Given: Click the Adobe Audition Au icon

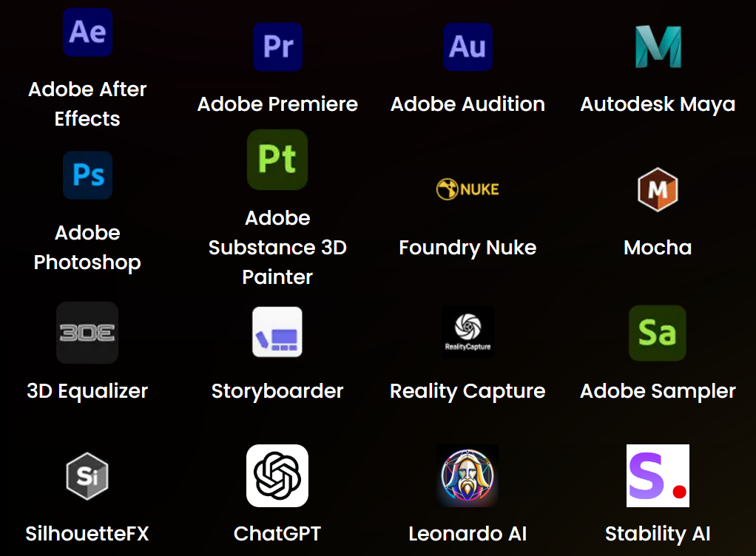Looking at the screenshot, I should point(468,47).
